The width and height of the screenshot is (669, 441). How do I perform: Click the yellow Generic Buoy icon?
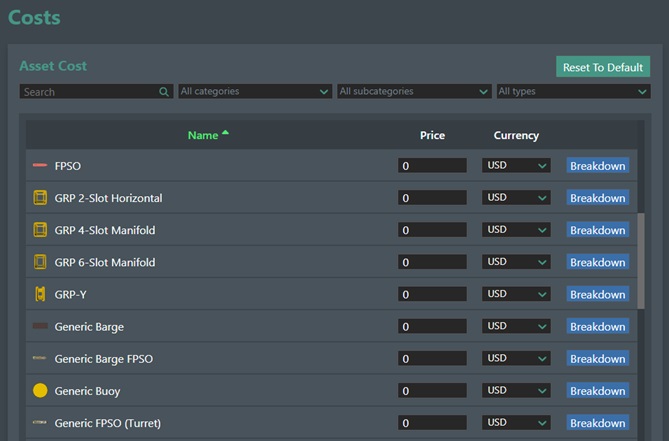(40, 390)
